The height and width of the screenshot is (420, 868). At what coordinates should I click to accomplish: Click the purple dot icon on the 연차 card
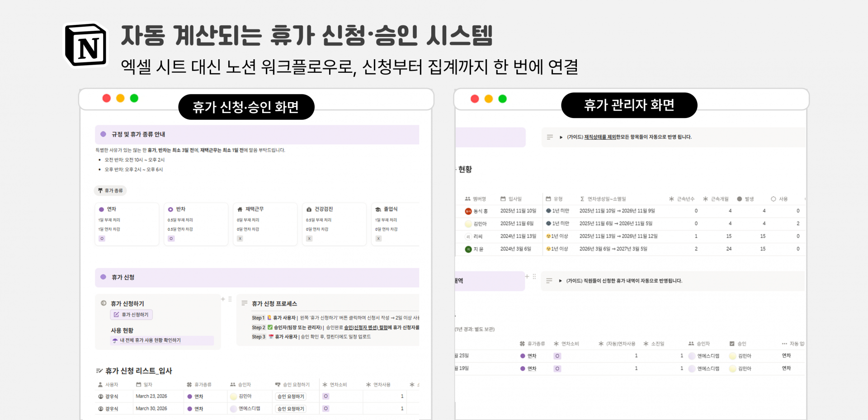pyautogui.click(x=102, y=209)
